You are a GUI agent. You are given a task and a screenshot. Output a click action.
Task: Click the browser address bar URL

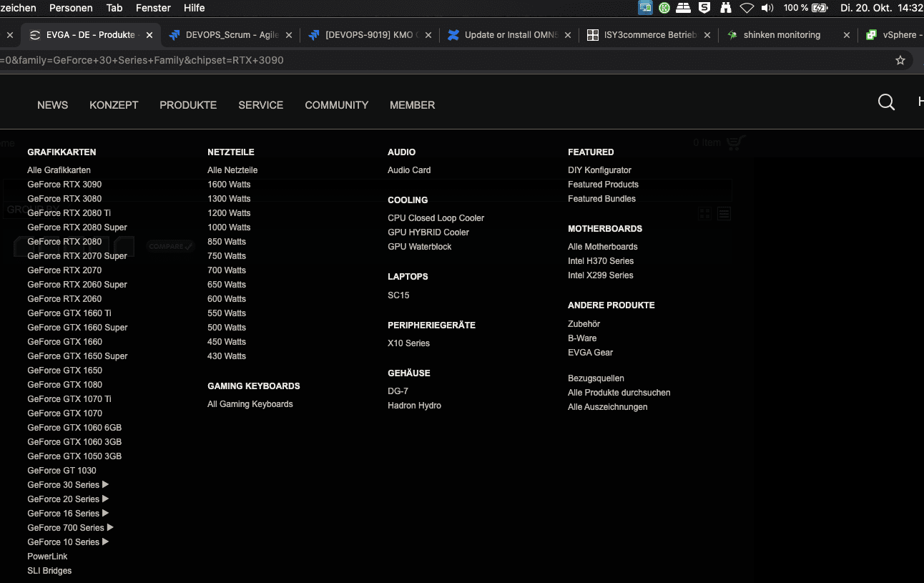[x=142, y=60]
